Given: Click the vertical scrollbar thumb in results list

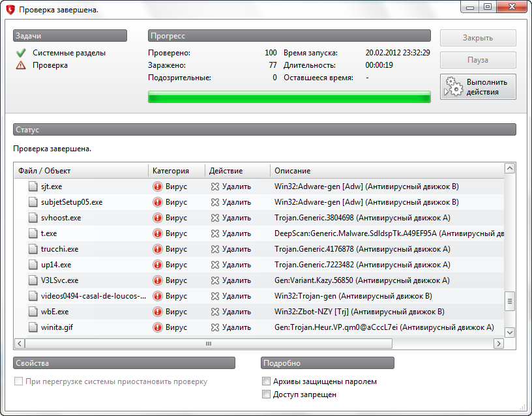Looking at the screenshot, I should pos(509,301).
